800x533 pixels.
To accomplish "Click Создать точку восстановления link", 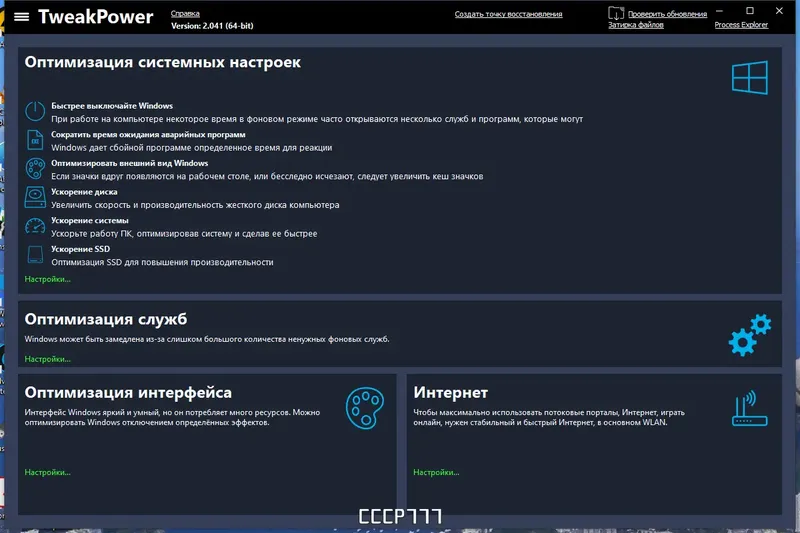I will tap(508, 14).
